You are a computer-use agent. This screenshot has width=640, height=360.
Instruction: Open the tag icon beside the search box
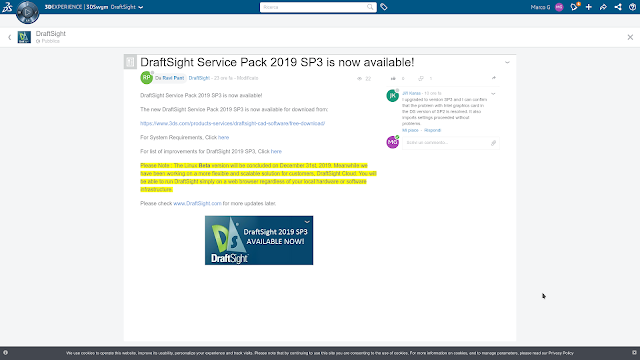pyautogui.click(x=384, y=7)
